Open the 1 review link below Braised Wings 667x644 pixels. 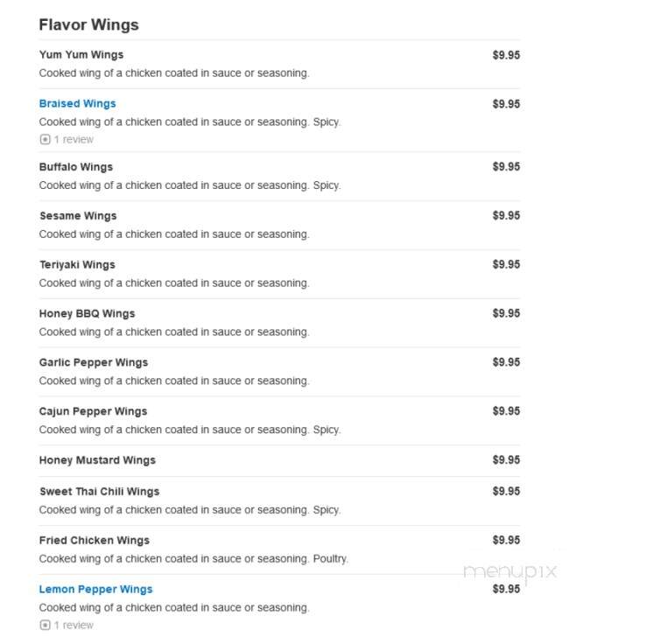(74, 139)
